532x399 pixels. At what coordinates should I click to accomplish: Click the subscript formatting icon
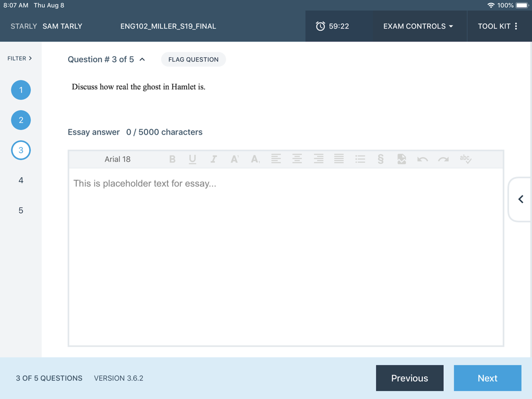click(x=255, y=159)
